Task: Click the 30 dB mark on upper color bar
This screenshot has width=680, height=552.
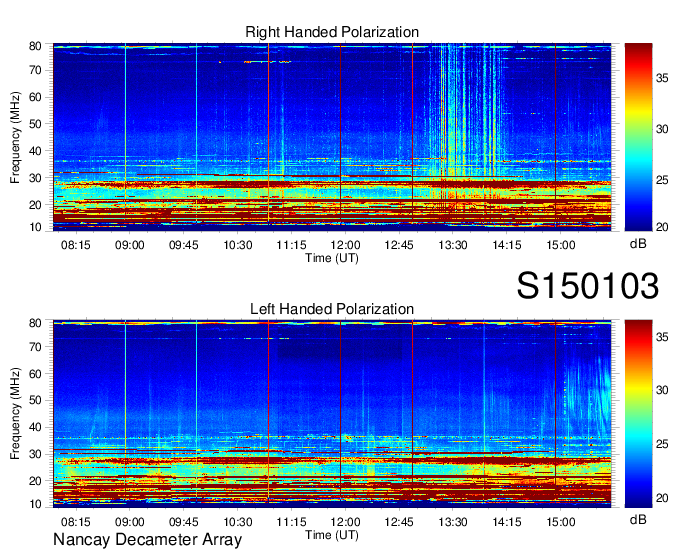Action: click(x=662, y=129)
